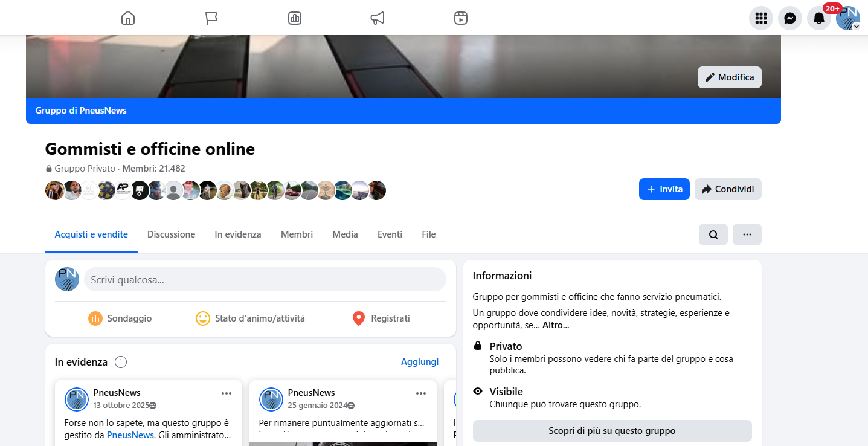The height and width of the screenshot is (446, 868).
Task: Click Scopri di più su questo gruppo
Action: (612, 431)
